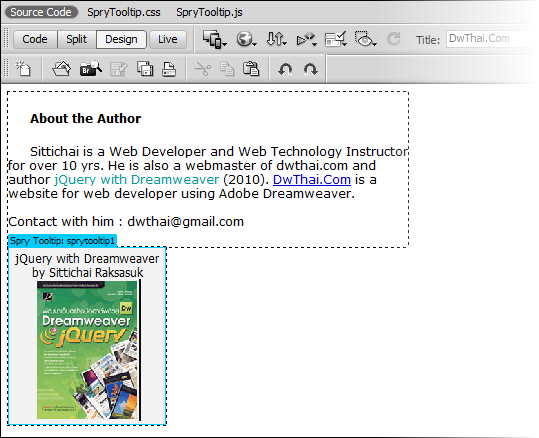This screenshot has height=438, width=539.
Task: Open the Multiscreen preview dropdown
Action: pyautogui.click(x=214, y=40)
